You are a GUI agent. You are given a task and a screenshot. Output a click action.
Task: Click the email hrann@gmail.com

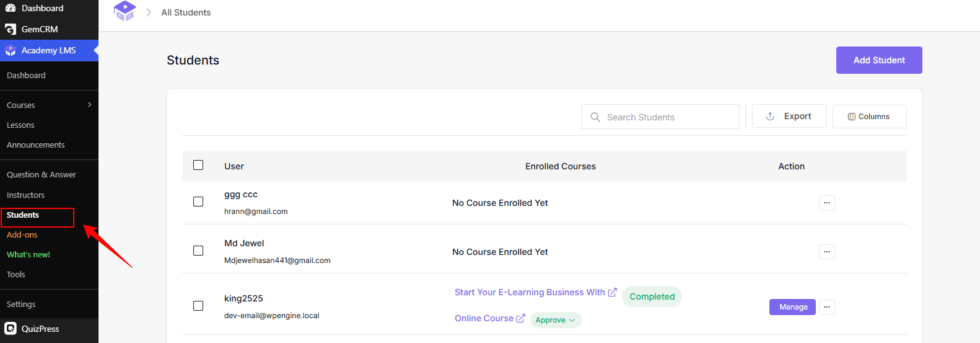click(256, 212)
